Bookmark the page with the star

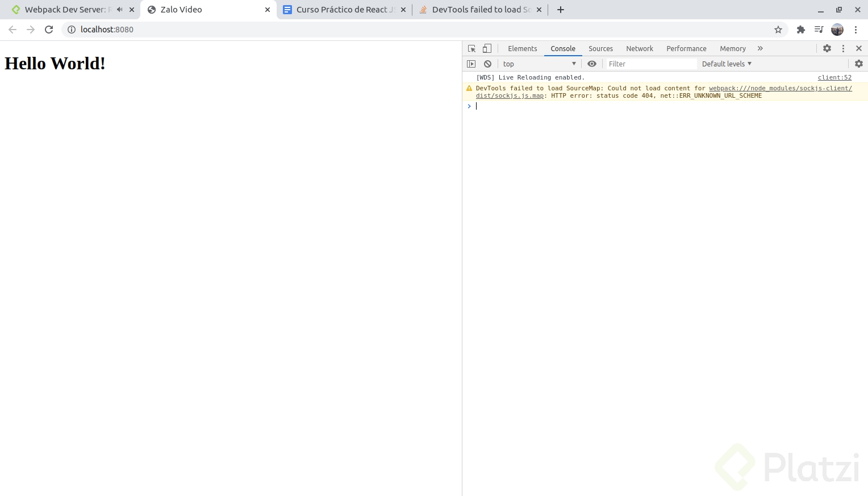point(778,30)
